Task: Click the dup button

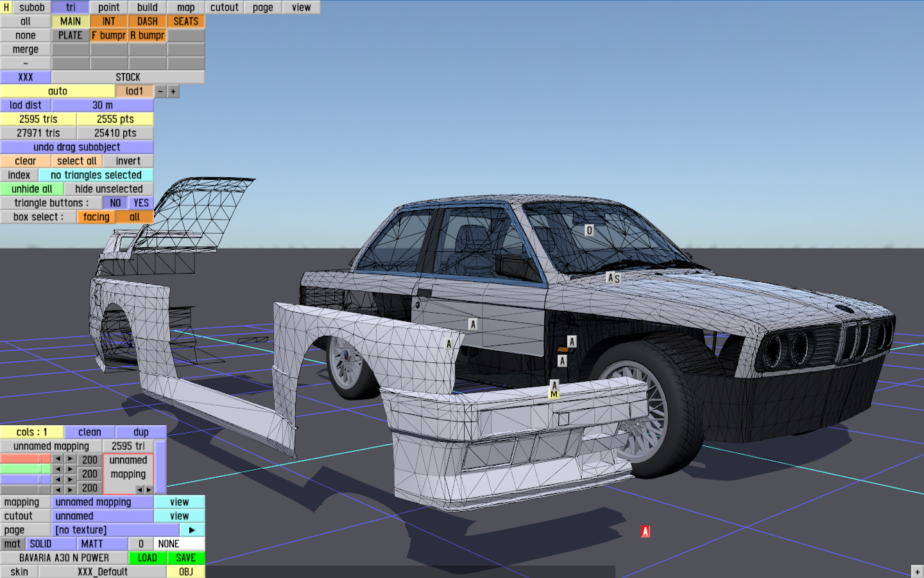Action: coord(141,432)
